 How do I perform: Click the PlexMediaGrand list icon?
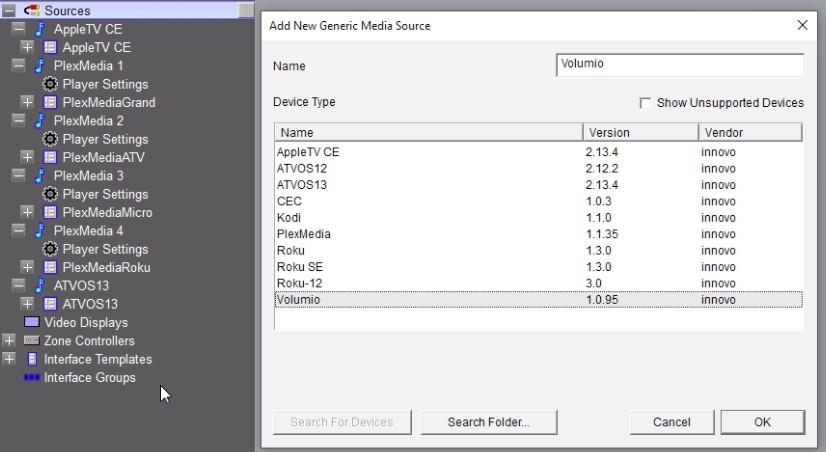[50, 102]
